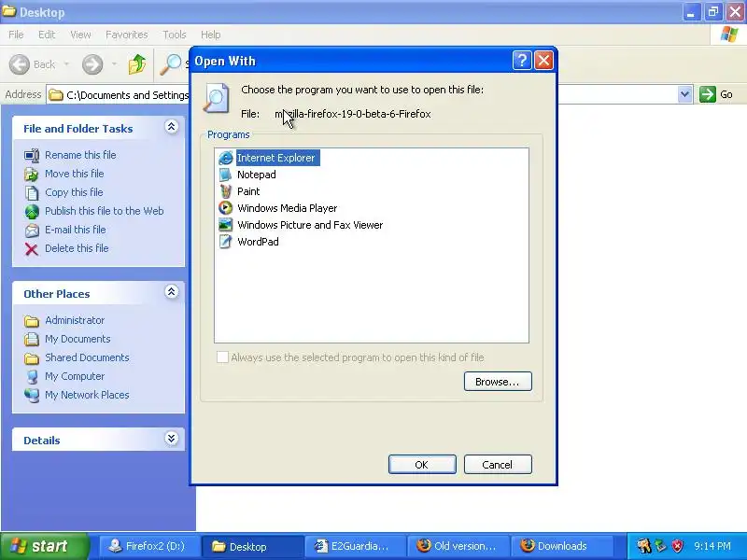Go up one folder level icon
The width and height of the screenshot is (747, 560).
tap(137, 64)
